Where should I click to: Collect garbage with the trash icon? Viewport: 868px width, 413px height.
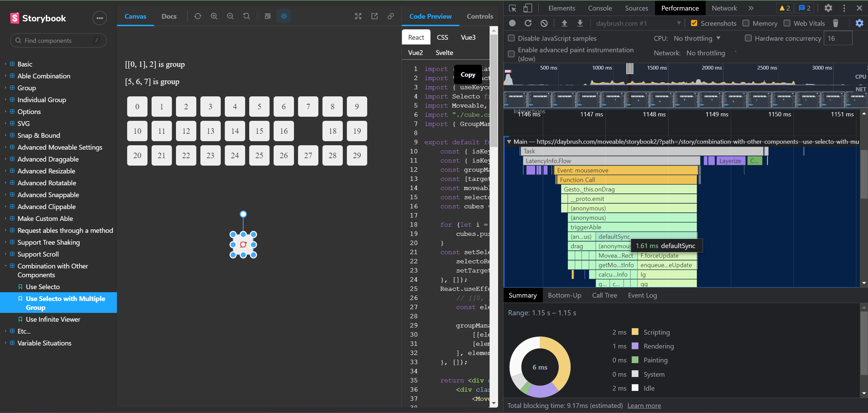[x=835, y=23]
